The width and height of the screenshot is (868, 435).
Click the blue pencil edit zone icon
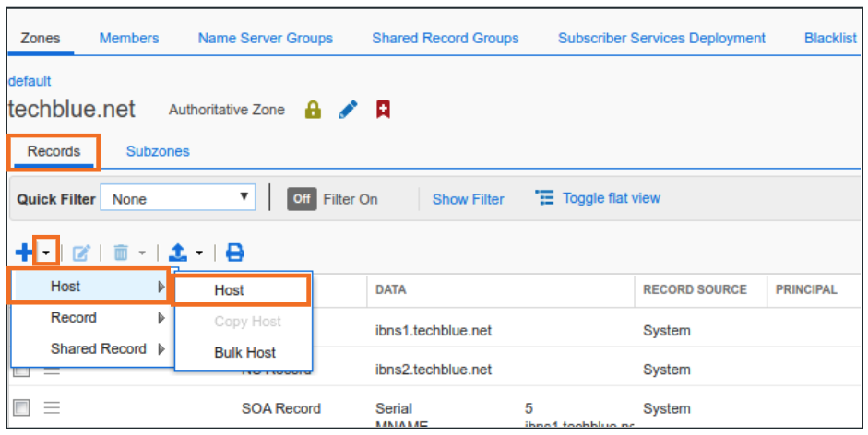348,110
